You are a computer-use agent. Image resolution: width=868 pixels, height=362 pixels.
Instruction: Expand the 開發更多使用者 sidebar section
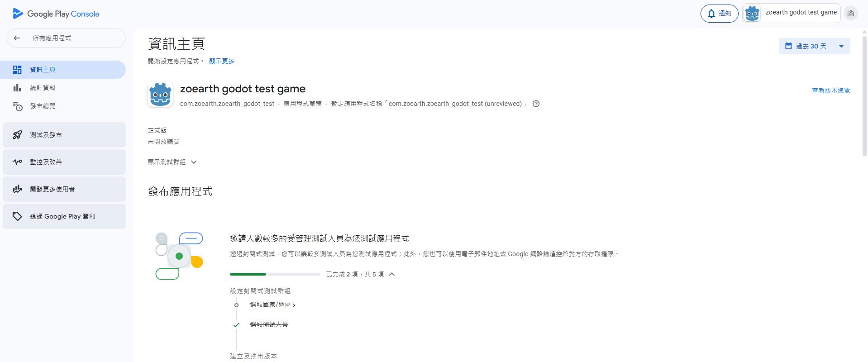coord(64,189)
